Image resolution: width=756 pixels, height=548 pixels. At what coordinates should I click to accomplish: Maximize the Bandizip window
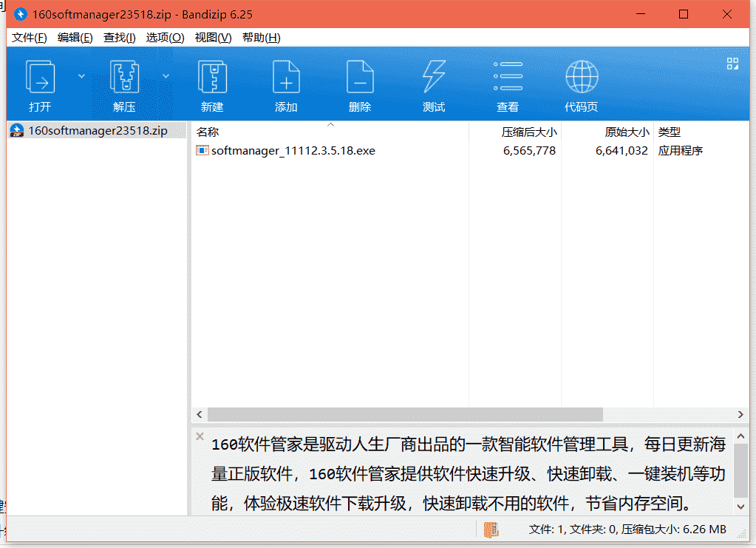pos(683,14)
